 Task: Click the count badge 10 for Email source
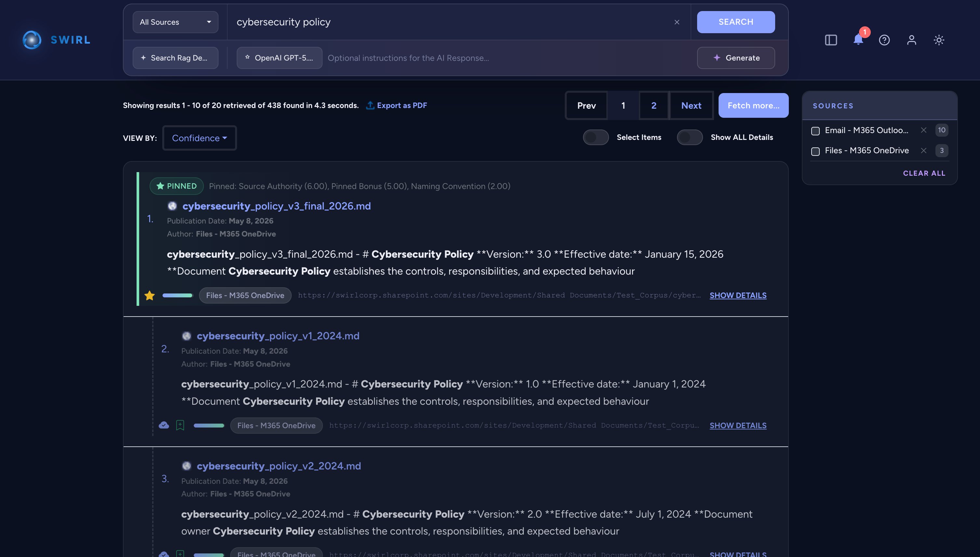[941, 130]
